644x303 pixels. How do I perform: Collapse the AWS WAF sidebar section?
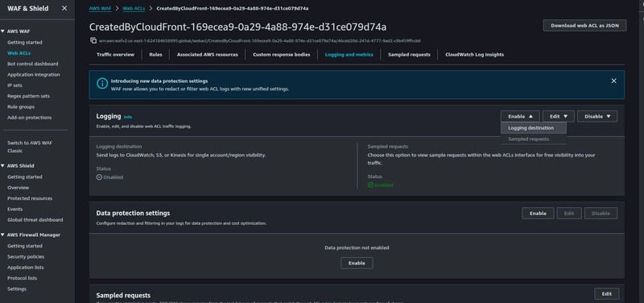tap(3, 31)
